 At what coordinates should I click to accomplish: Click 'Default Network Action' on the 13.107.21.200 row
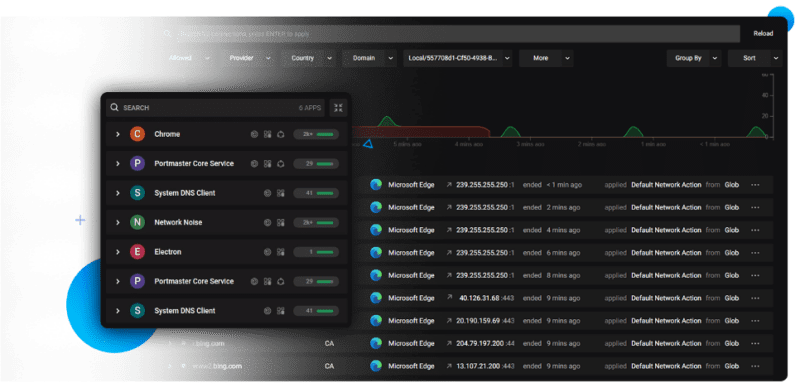666,366
